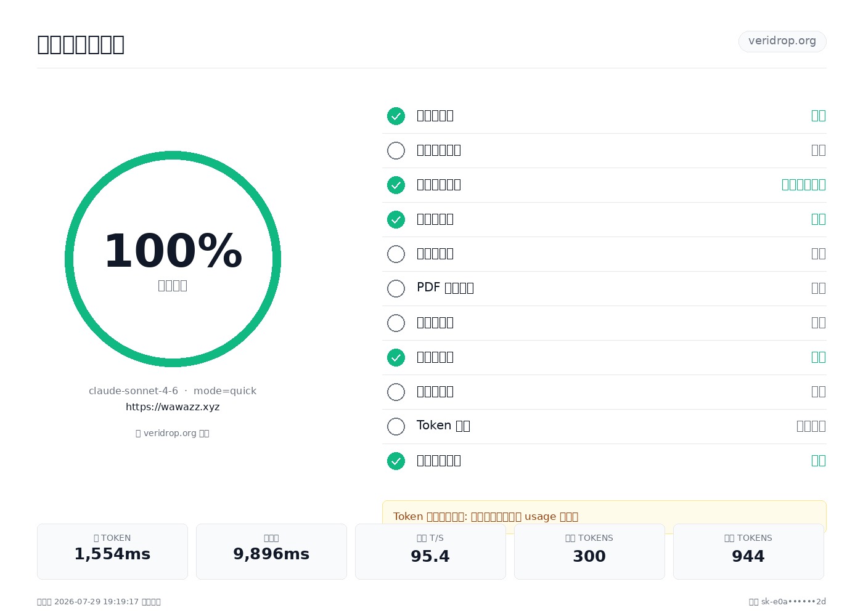863x616 pixels.
Task: Select the PDF checklist row label
Action: pos(445,288)
